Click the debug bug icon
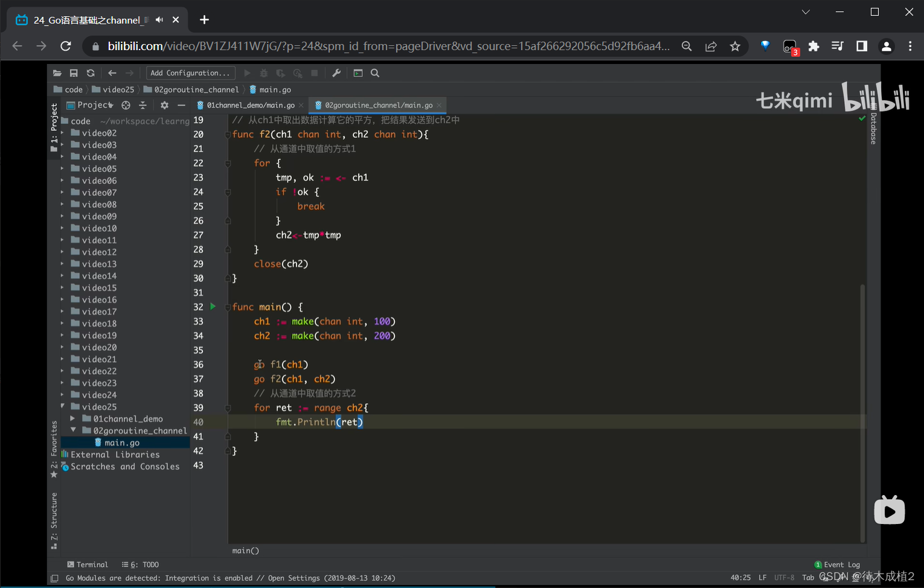 point(264,73)
